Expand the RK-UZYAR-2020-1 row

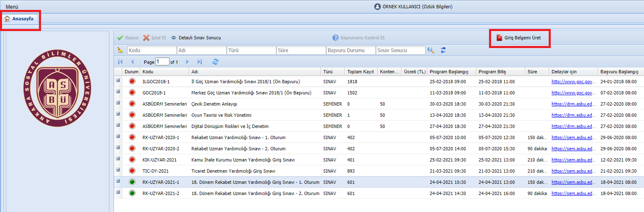point(118,136)
